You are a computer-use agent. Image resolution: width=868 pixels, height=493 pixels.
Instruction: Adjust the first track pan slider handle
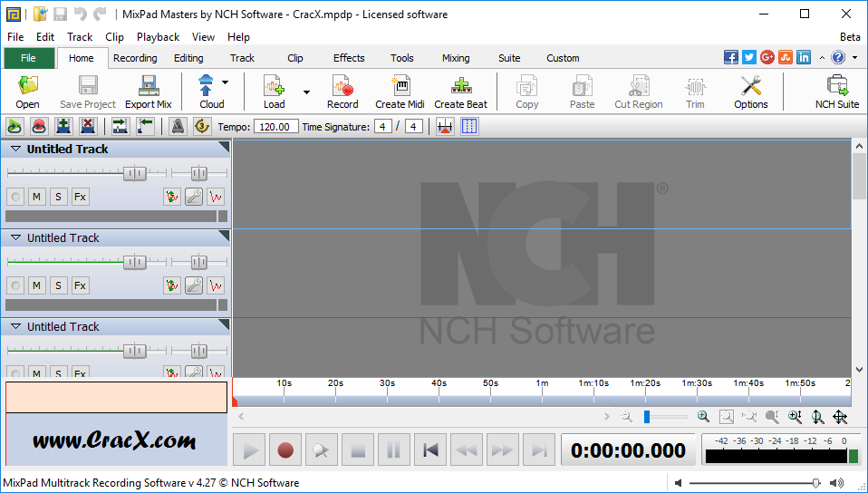(198, 173)
